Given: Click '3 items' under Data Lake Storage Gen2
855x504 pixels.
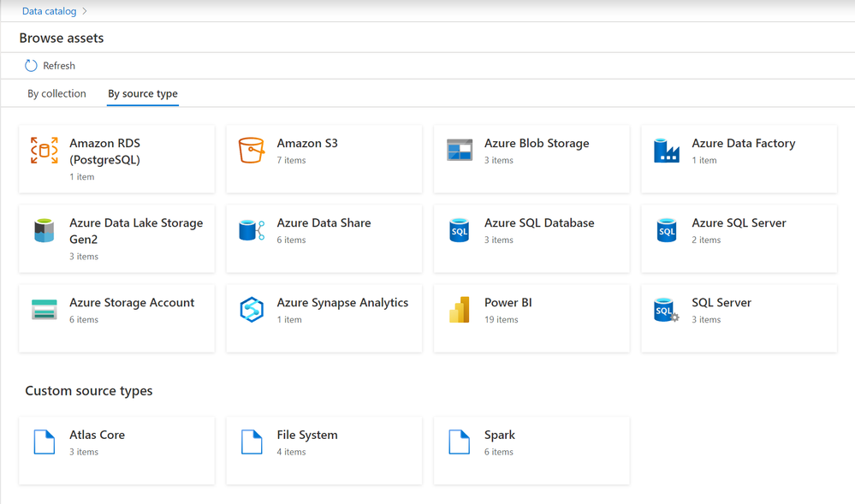Looking at the screenshot, I should 83,256.
